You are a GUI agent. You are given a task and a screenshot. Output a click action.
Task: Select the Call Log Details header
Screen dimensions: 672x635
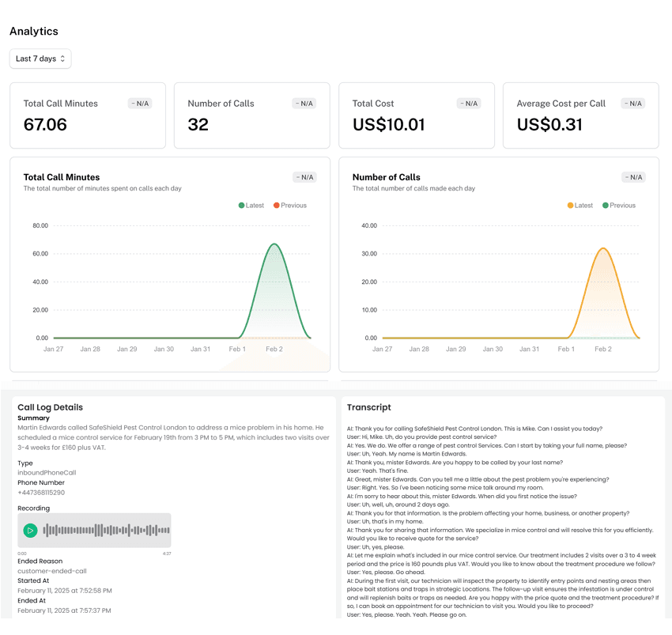click(51, 407)
